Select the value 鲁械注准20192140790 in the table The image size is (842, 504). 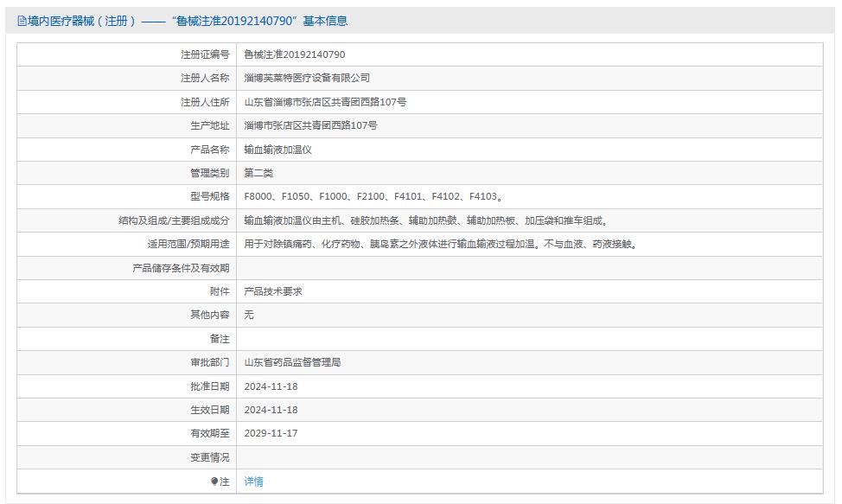click(294, 54)
